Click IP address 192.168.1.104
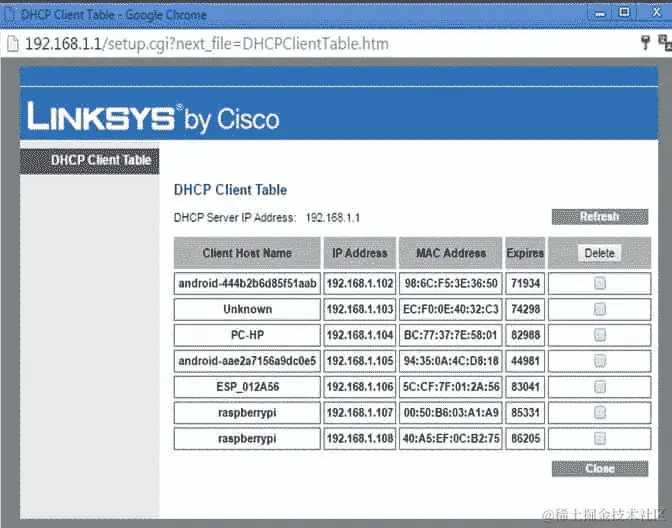Image resolution: width=672 pixels, height=528 pixels. coord(360,335)
